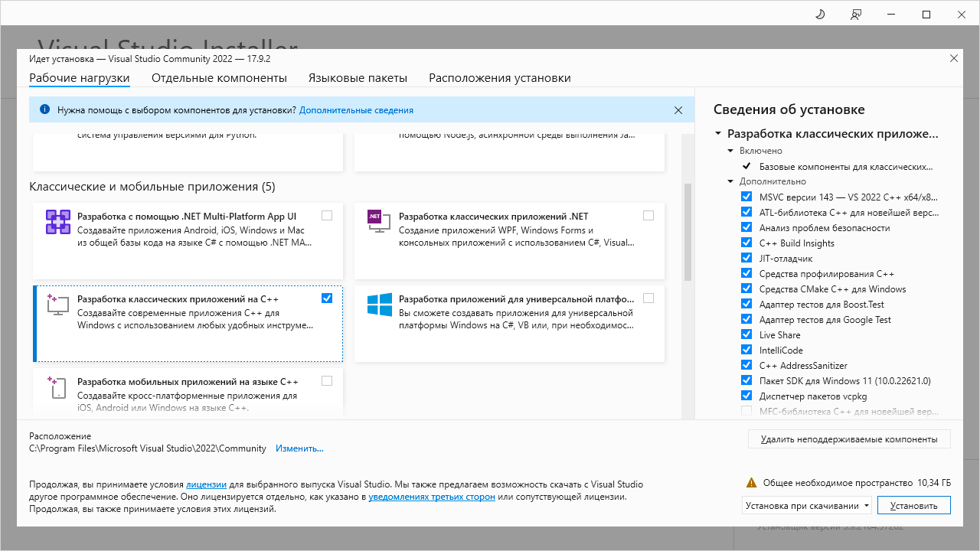Click the Сведения об установке heading
The image size is (980, 551).
coord(789,109)
